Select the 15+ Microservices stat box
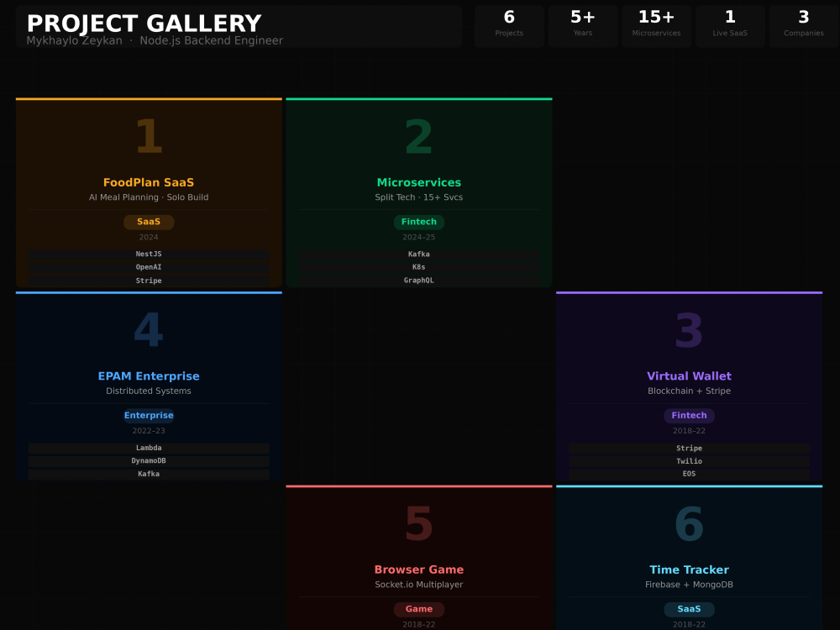 (x=656, y=26)
